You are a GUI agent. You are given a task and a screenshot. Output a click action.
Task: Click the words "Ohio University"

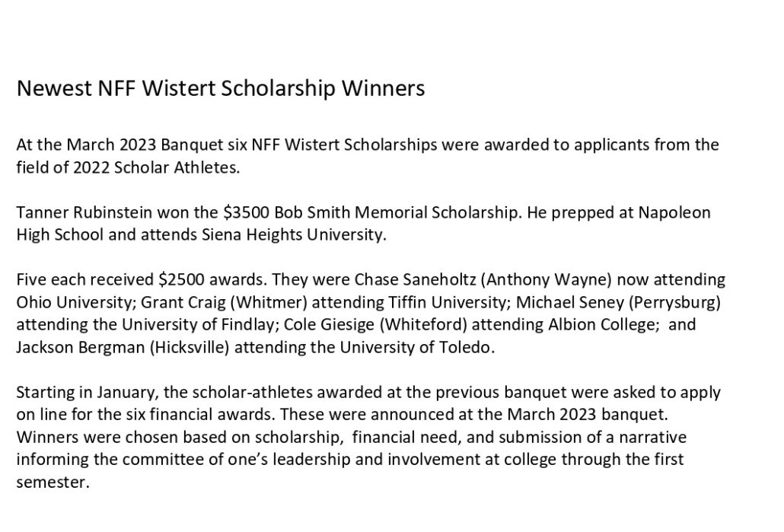[x=71, y=302]
